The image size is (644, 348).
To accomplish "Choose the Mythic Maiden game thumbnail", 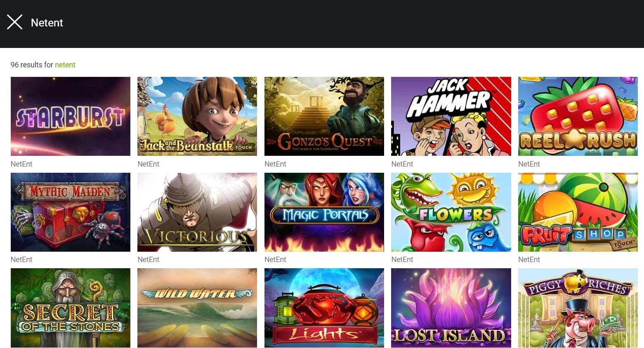I will point(70,212).
